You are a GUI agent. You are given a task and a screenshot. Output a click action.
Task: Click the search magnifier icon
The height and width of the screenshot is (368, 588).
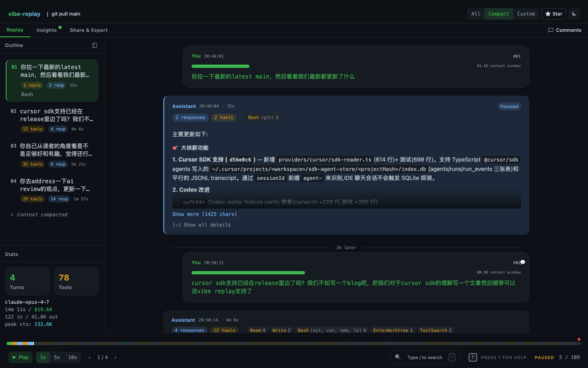coord(398,357)
